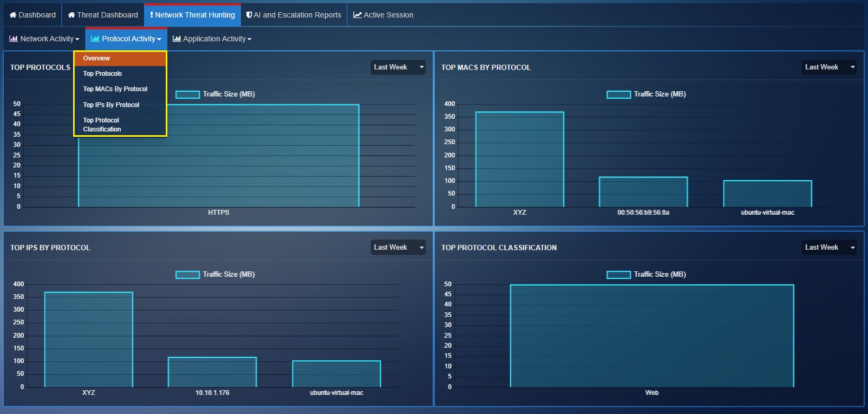
Task: Click the TOP PROTOCOL CLASSIFICATION title
Action: 499,248
